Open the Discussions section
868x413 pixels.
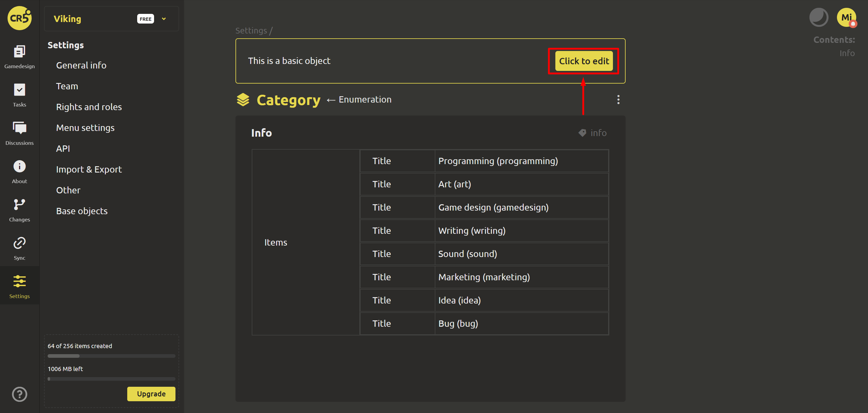(20, 134)
